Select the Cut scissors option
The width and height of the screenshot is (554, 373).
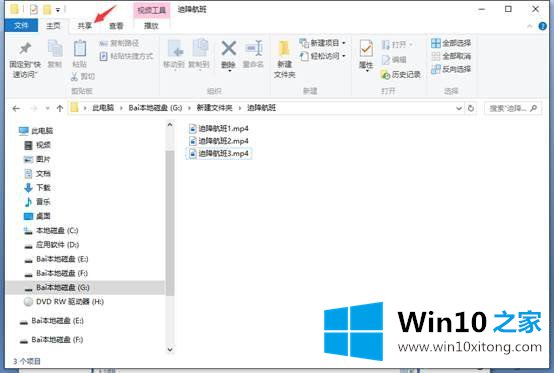pos(83,76)
